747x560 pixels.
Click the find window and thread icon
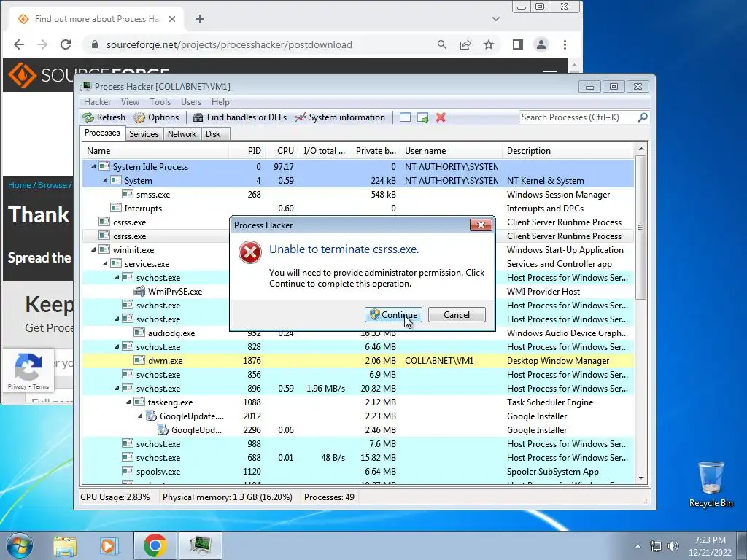(x=422, y=117)
